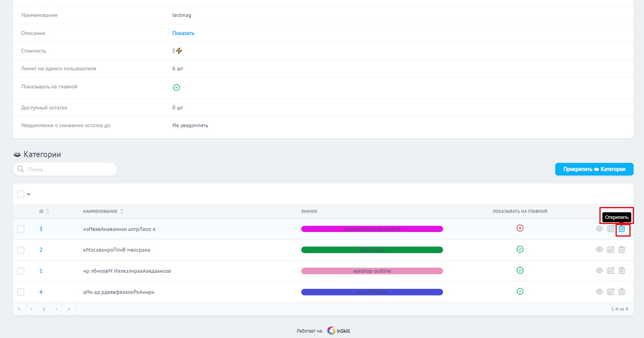Check the select-all checkbox above the table
644x338 pixels.
coord(21,194)
